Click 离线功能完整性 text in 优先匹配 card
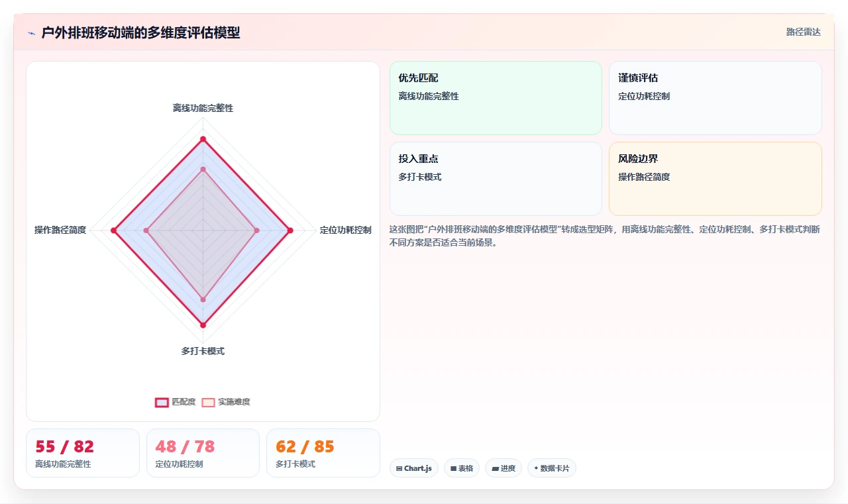 tap(429, 96)
